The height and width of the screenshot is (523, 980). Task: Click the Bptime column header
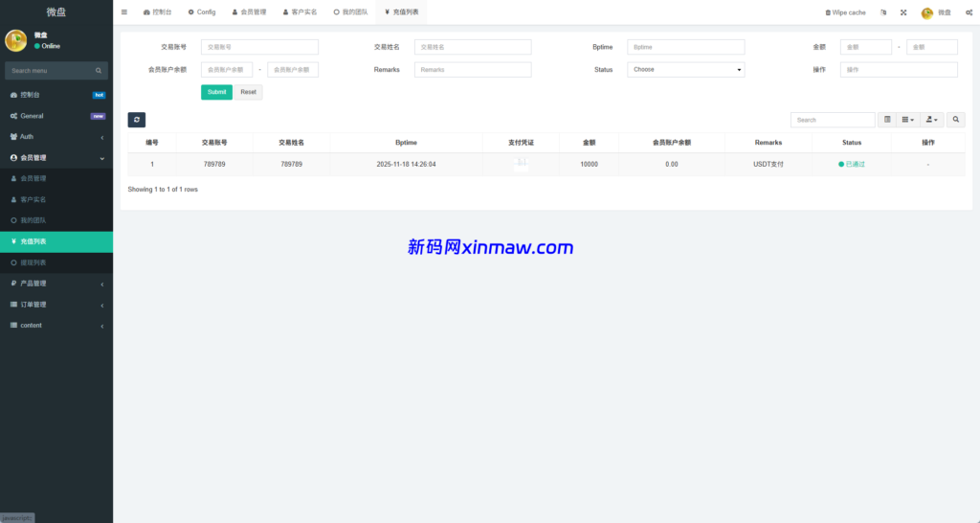tap(406, 143)
